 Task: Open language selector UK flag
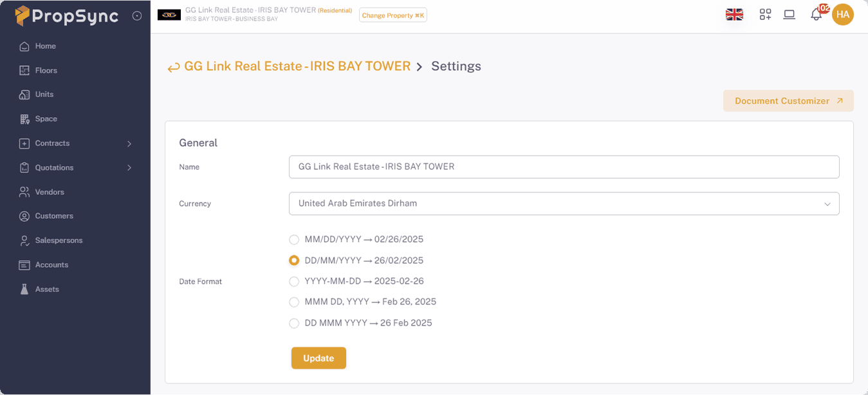(734, 15)
